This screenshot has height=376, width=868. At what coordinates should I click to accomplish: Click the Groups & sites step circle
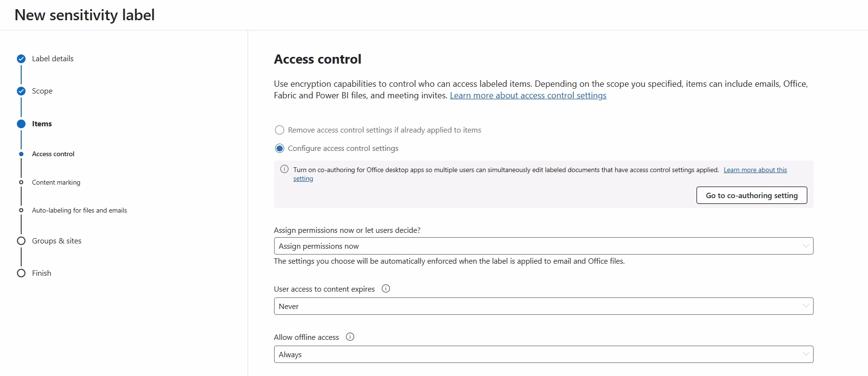pyautogui.click(x=21, y=241)
